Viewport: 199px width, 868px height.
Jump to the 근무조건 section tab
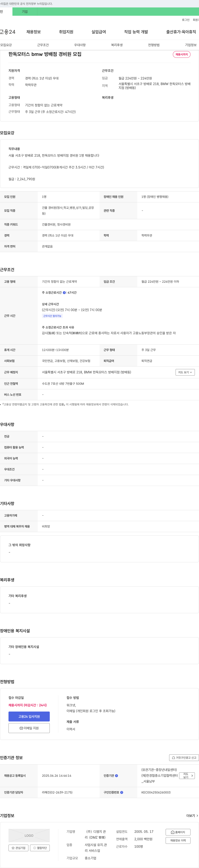click(43, 45)
